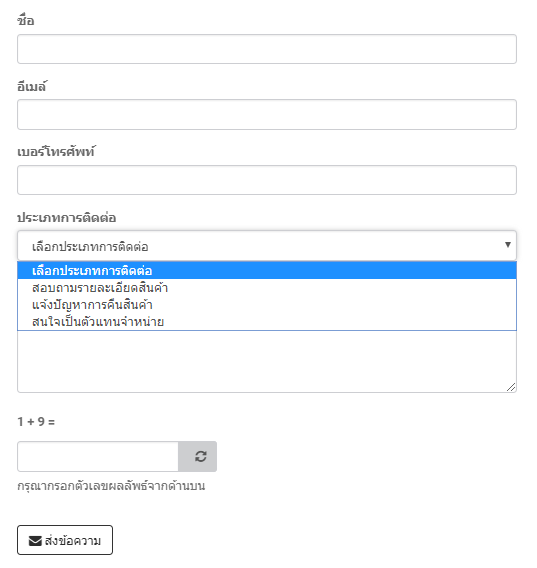Click the 1 + 9 = captcha question
Screen dimensions: 537x568
[36, 422]
